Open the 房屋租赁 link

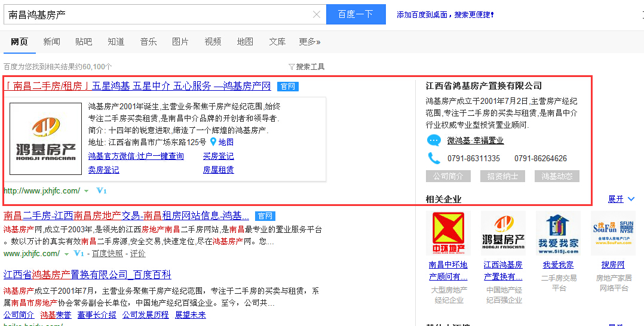(219, 170)
